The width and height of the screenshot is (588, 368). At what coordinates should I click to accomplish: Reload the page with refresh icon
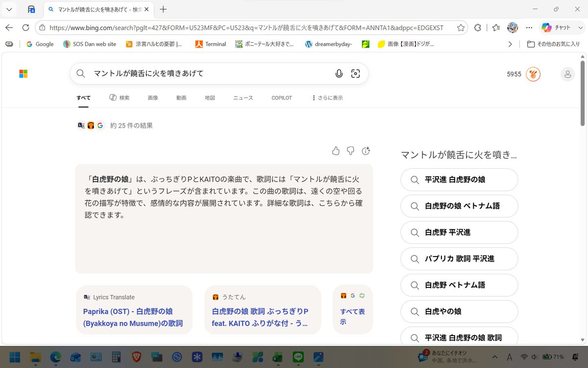25,27
